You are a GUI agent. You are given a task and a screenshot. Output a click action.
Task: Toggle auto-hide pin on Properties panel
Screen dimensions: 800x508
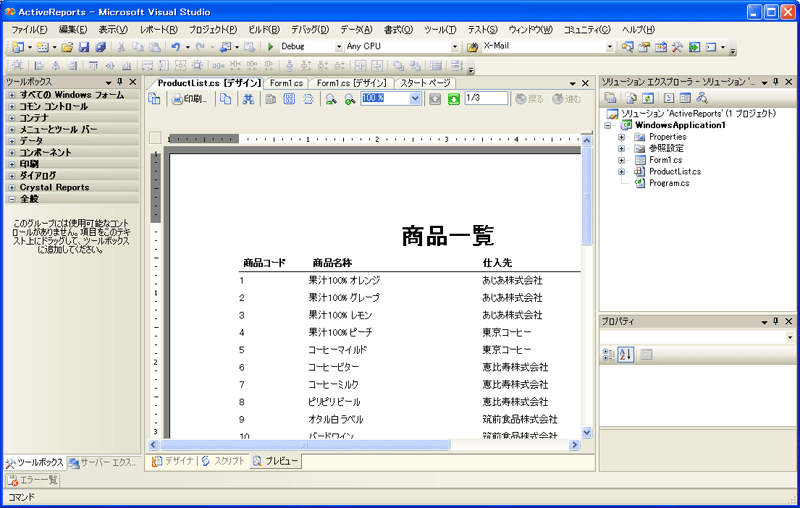click(776, 321)
